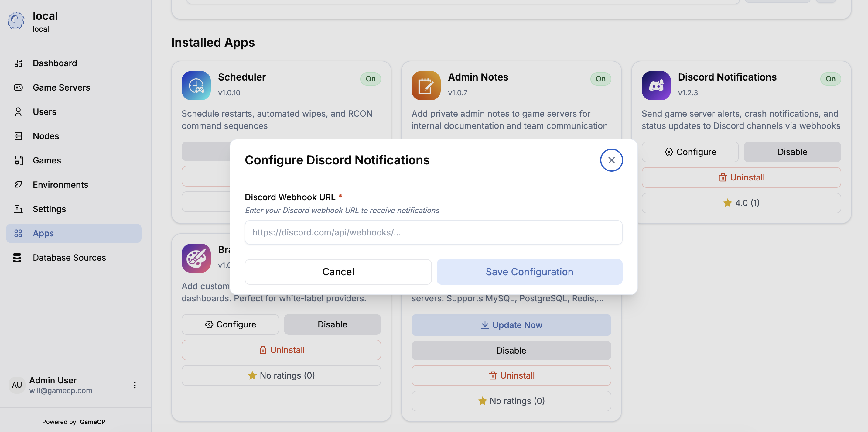Click the Admin Notes app icon
868x432 pixels.
(x=425, y=85)
